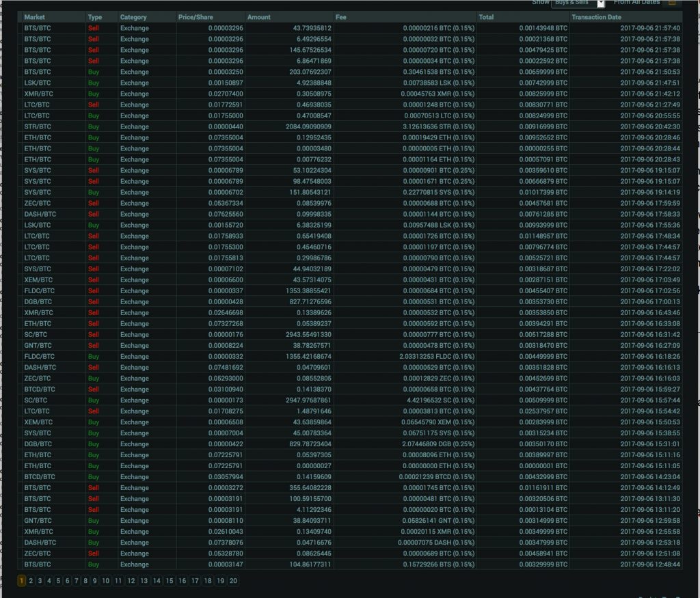
Task: Select fee 4.42196532 SC (0.15%)
Action: click(441, 400)
